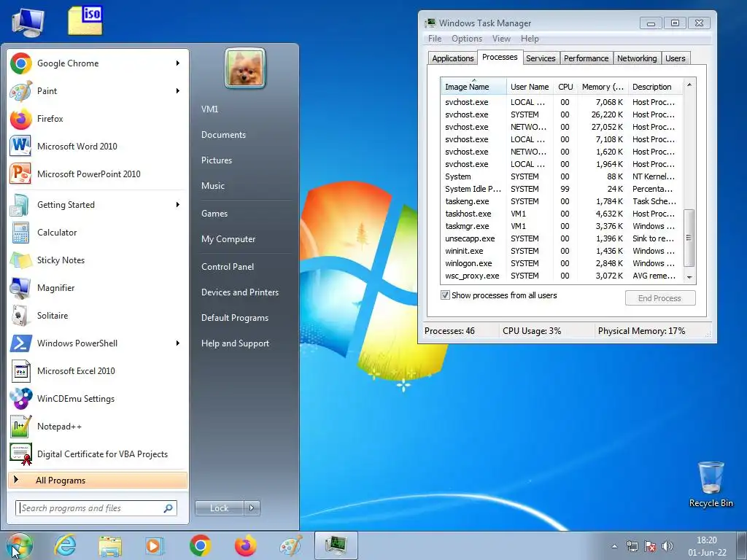Launch Sticky Notes
747x560 pixels.
[x=98, y=260]
